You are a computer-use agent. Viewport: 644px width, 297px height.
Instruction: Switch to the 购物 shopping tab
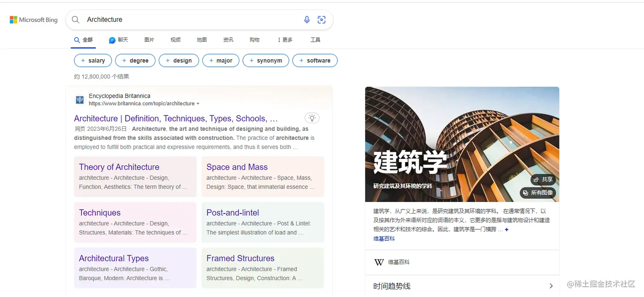pyautogui.click(x=255, y=40)
